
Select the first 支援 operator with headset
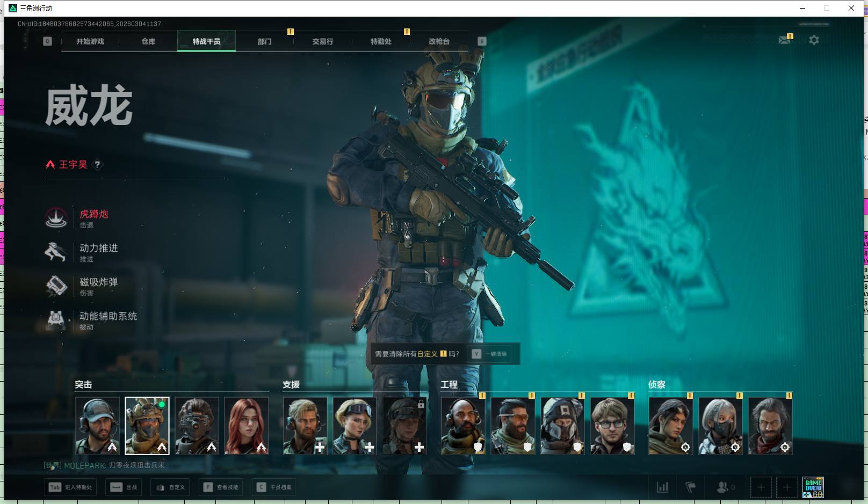point(305,426)
